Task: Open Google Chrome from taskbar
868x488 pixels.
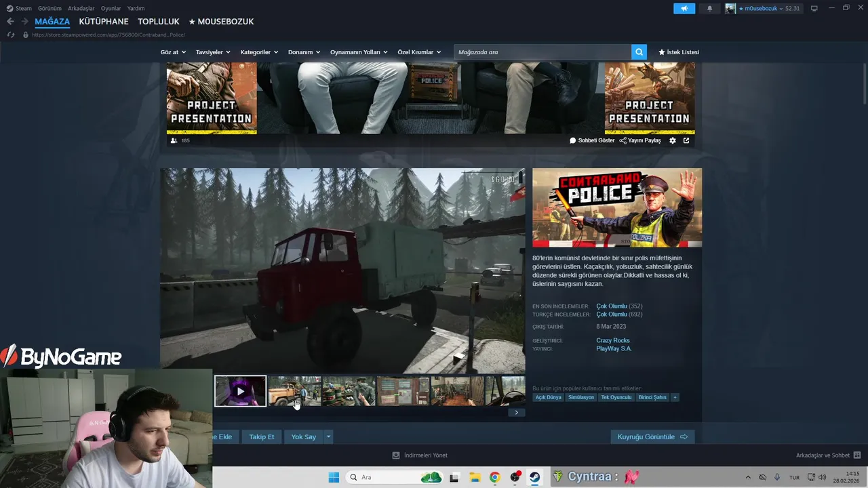Action: (495, 477)
